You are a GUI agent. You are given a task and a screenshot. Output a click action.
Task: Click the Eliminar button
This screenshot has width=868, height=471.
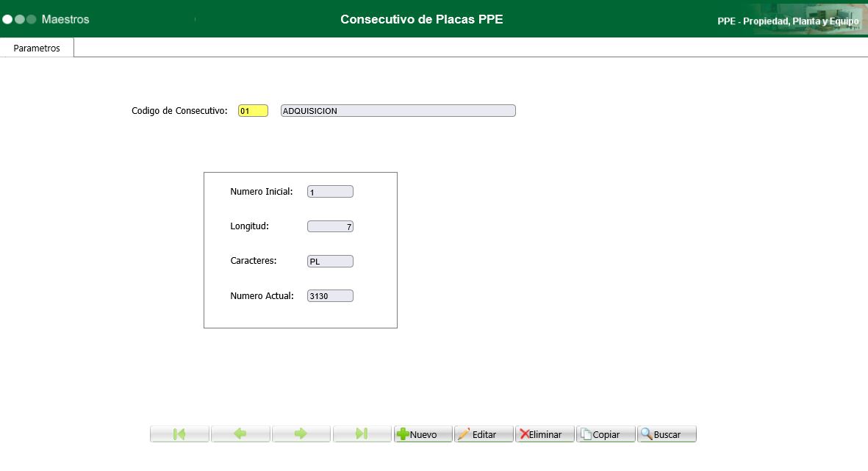coord(545,434)
